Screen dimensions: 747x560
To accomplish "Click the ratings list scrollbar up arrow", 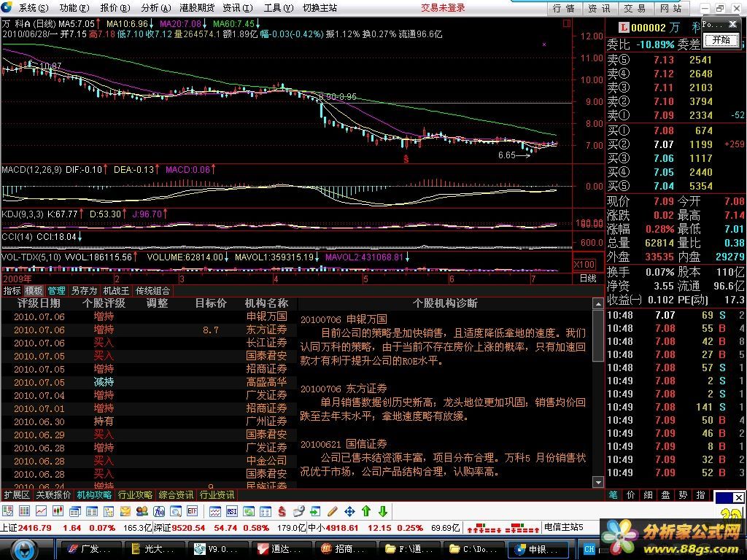I will 598,303.
